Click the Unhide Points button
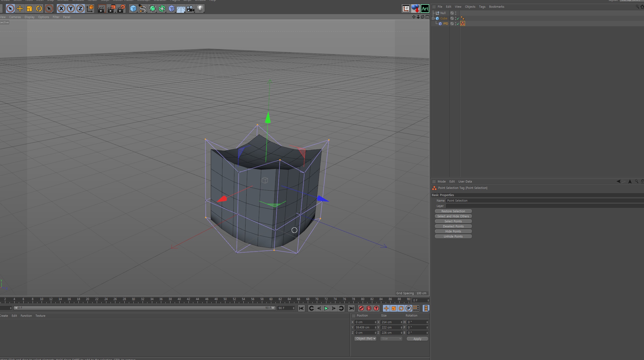This screenshot has width=644, height=360. [x=453, y=236]
